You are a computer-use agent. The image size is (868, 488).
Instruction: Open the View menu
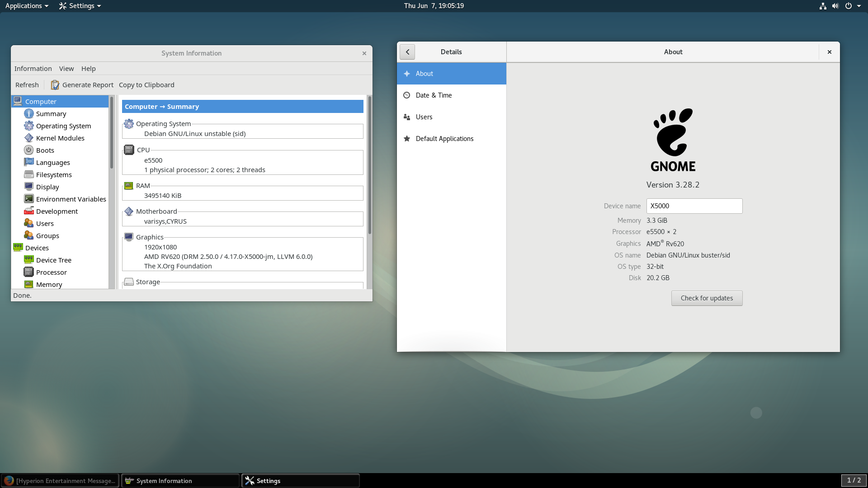[66, 69]
